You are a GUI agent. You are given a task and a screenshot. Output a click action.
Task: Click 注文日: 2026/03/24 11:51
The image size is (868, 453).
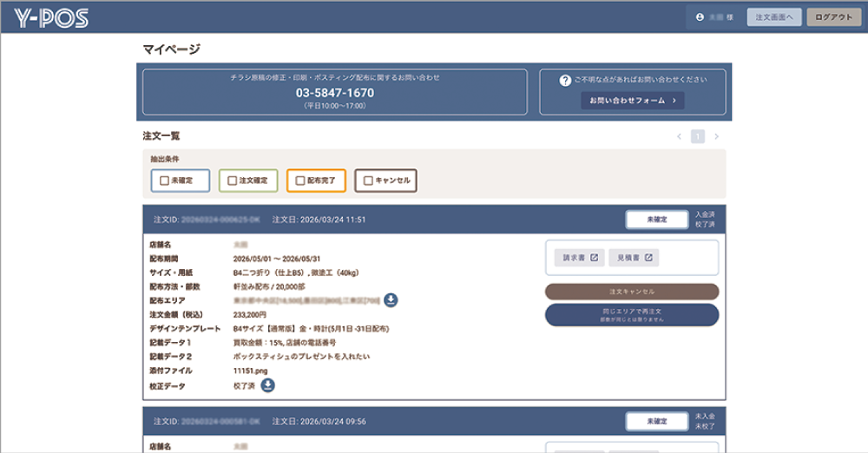click(x=319, y=220)
